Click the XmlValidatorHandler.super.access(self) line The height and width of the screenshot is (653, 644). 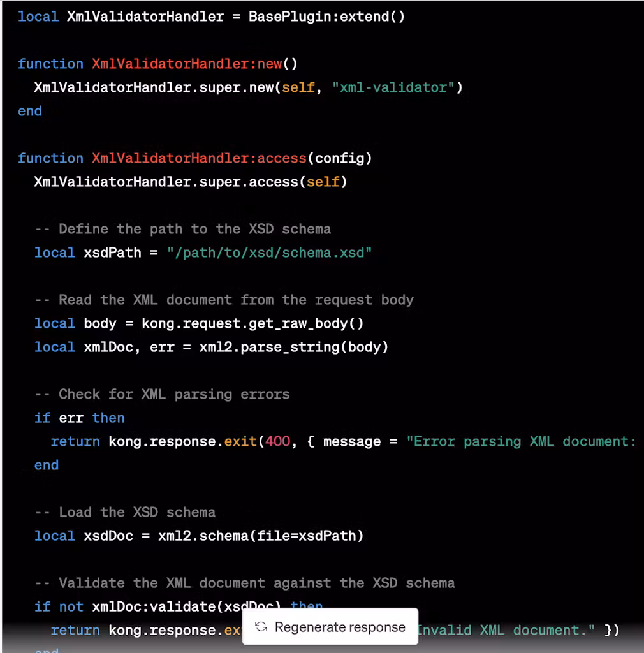[191, 182]
